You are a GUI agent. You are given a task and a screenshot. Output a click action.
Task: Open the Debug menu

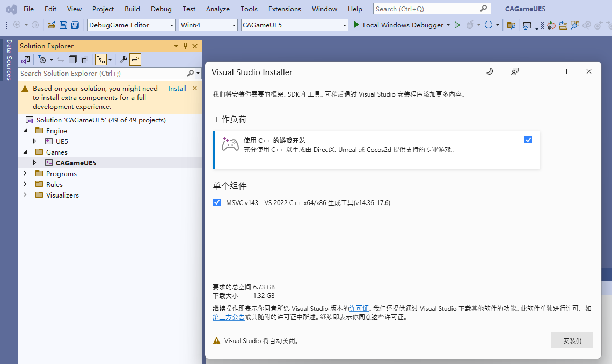coord(161,9)
